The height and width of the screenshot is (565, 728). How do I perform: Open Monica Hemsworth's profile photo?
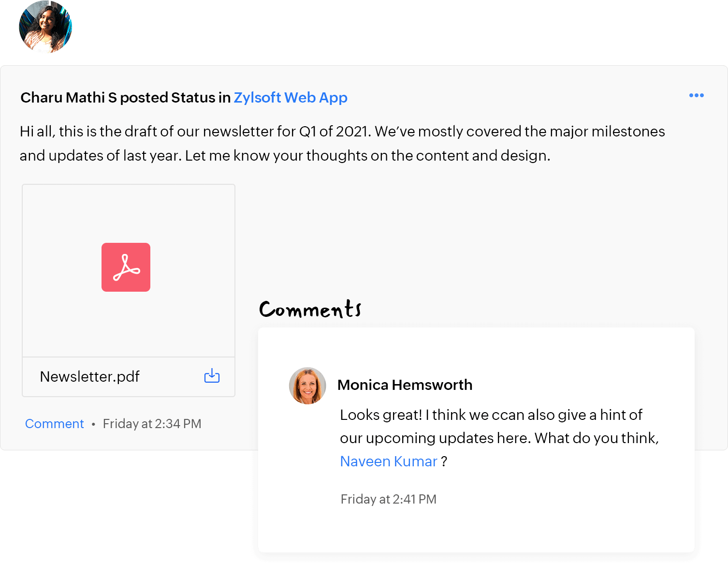(x=307, y=386)
